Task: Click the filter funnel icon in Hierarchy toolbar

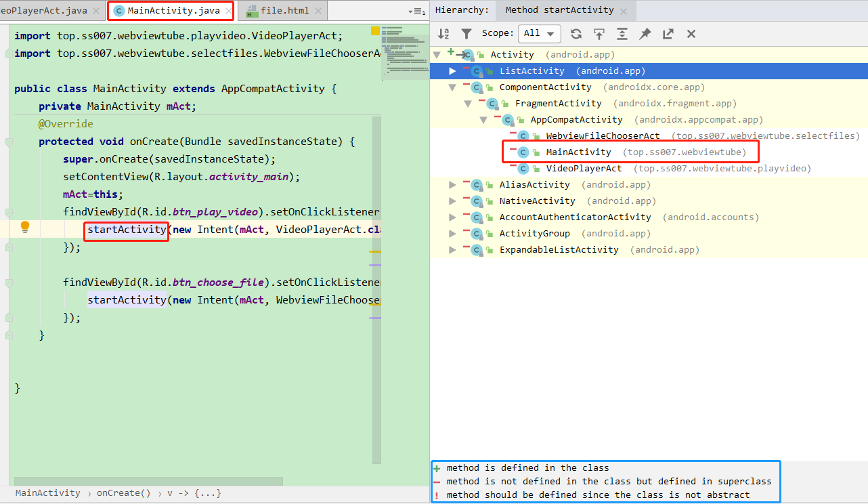Action: tap(466, 33)
